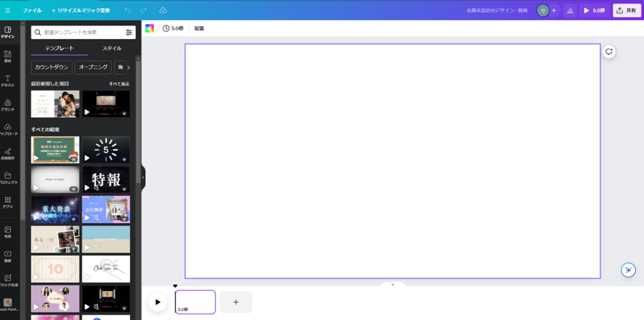Open the テキスト (Text) sidebar tool

click(x=8, y=80)
